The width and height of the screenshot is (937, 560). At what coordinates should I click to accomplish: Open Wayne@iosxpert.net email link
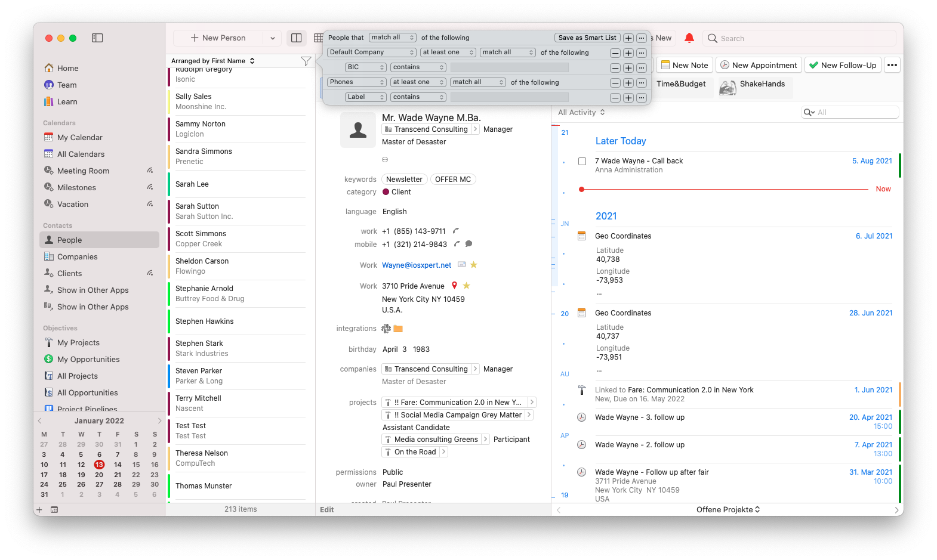click(417, 265)
